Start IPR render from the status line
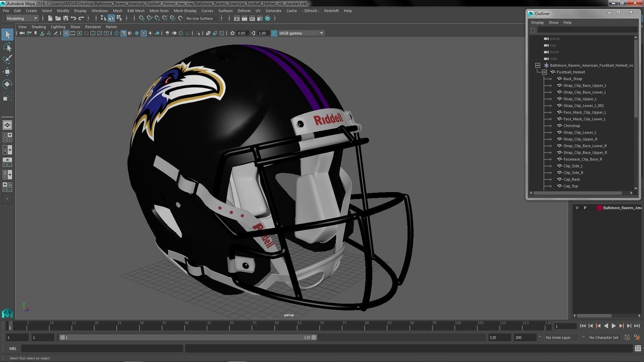The width and height of the screenshot is (644, 362). click(x=252, y=18)
